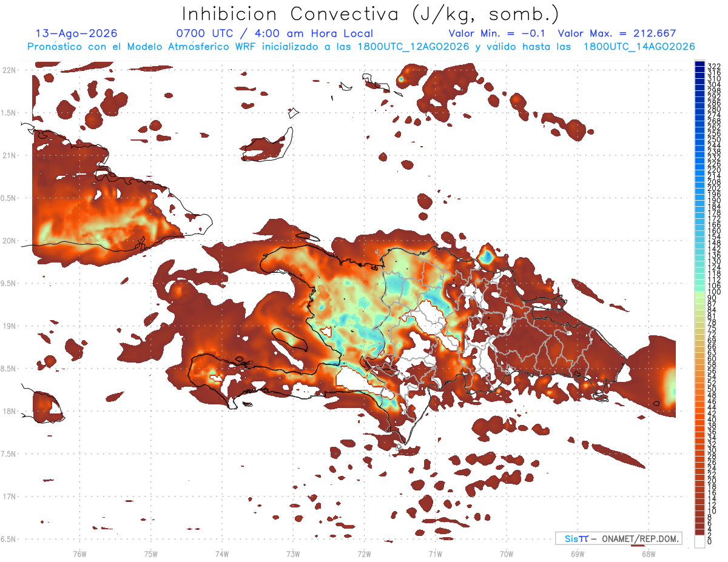728x562 pixels.
Task: Click the 20 value label on the color scale
Action: coord(712,481)
